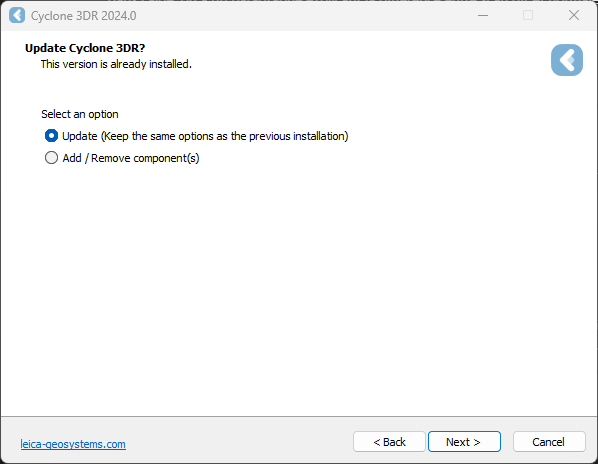Click the 'Add / Remove component(s)' label text
Viewport: 598px width, 464px height.
pyautogui.click(x=131, y=158)
